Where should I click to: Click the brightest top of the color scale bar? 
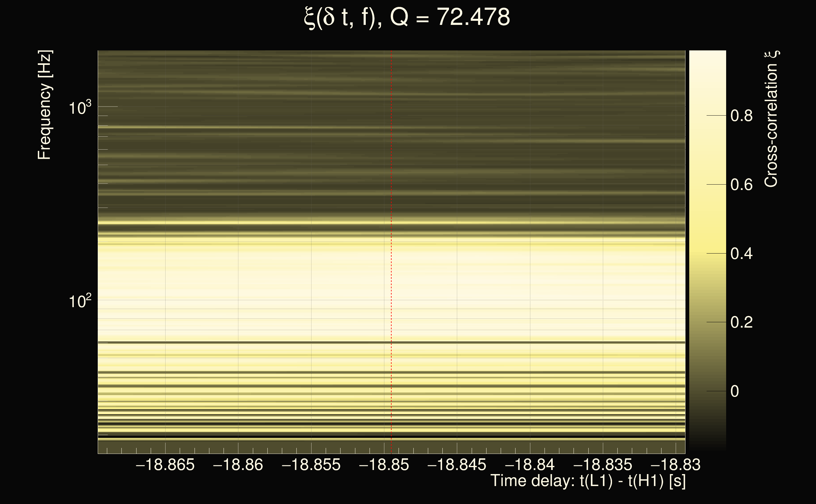(x=708, y=54)
